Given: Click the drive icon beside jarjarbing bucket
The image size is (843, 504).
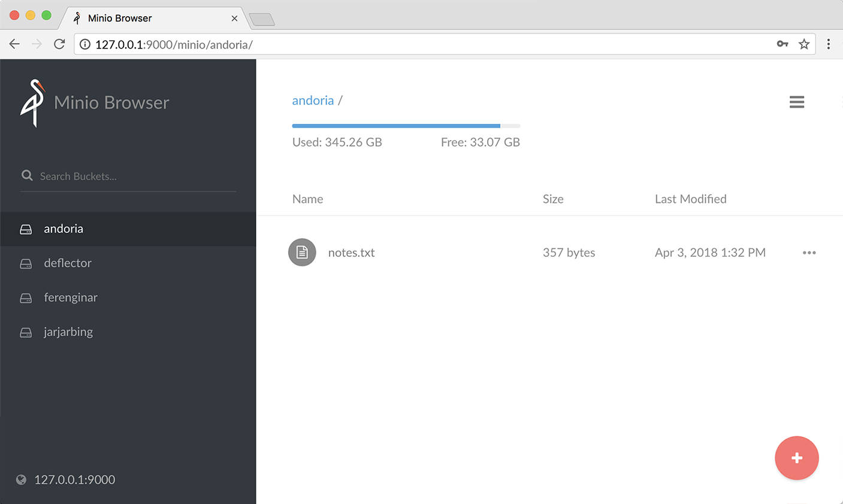Looking at the screenshot, I should point(26,332).
